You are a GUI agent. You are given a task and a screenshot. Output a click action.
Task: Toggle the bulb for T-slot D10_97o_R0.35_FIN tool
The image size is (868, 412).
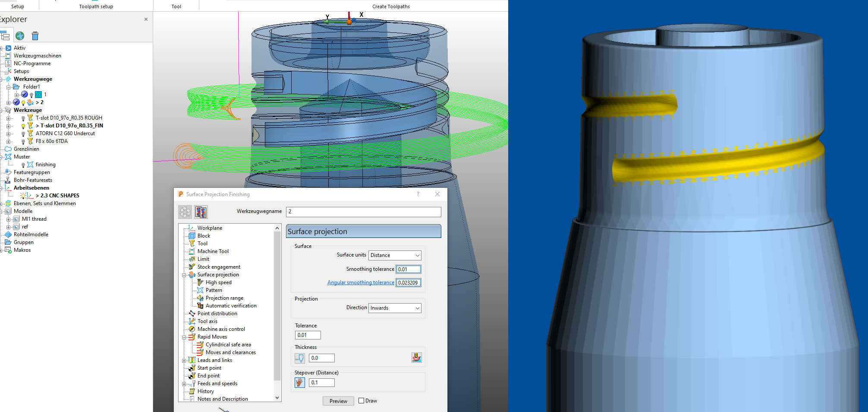tap(23, 126)
